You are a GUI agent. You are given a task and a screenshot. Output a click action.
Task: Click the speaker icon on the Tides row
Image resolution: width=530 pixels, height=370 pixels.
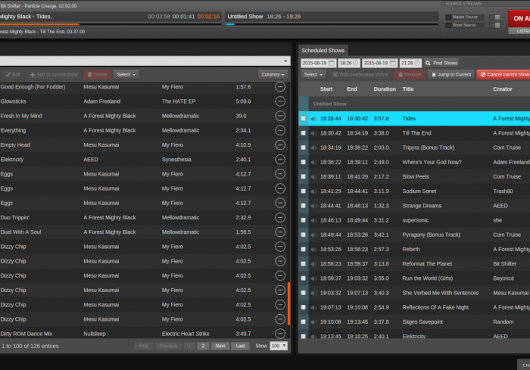pyautogui.click(x=313, y=119)
